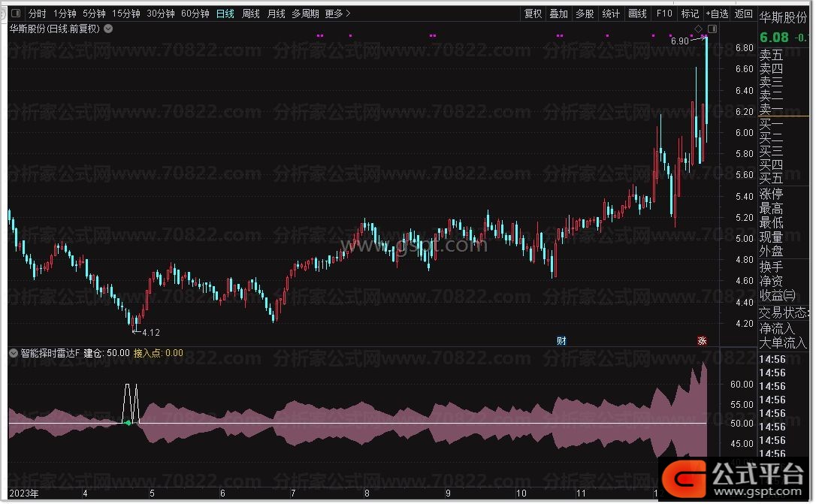Click the 现量 current volume row
This screenshot has height=504, width=816.
coord(771,237)
